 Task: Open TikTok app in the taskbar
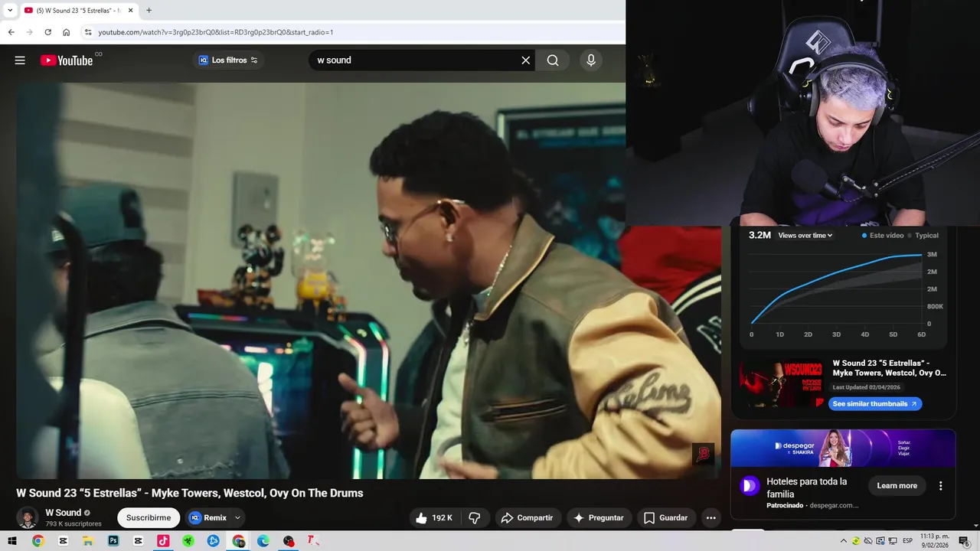163,541
